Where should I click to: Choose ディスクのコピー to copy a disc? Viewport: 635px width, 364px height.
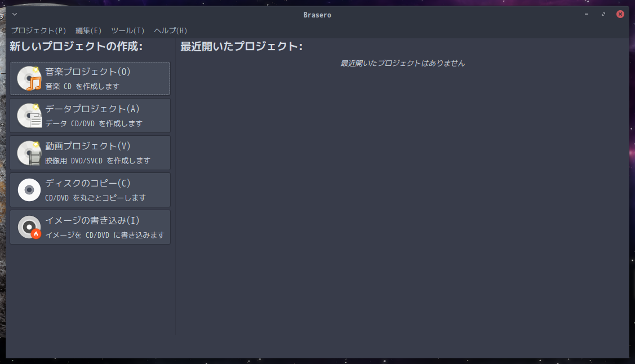pos(90,189)
